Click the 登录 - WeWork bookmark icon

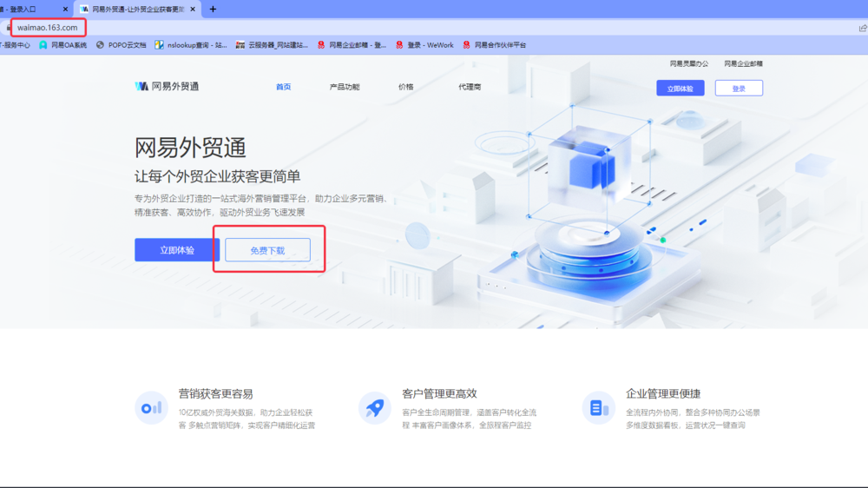click(399, 45)
